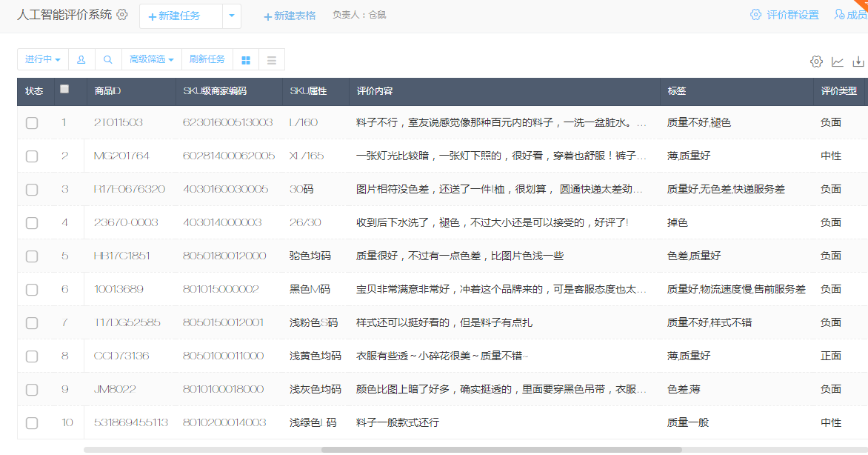Toggle the select-all checkbox in table header

click(64, 90)
